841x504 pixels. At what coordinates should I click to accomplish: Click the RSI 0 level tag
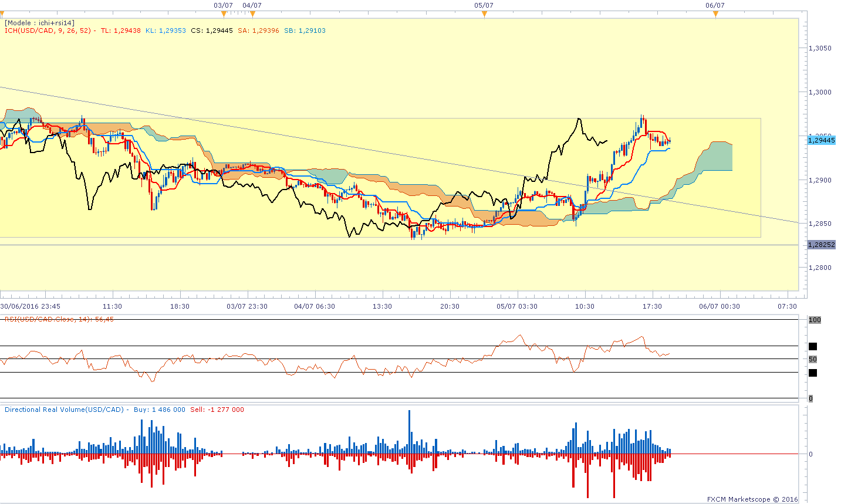tap(810, 398)
